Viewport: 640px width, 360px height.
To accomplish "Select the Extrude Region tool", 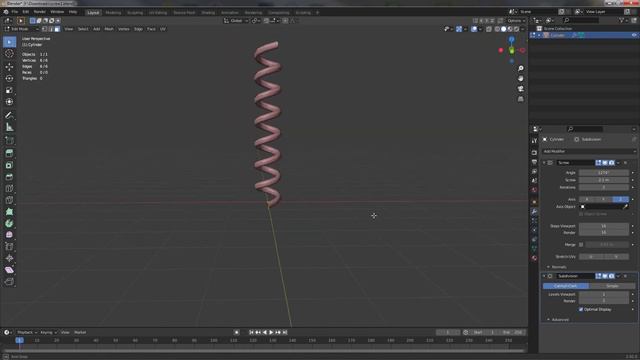I will [9, 153].
